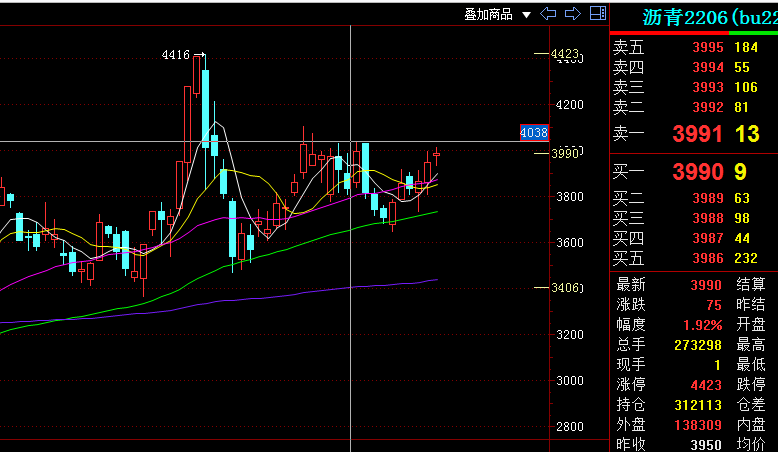This screenshot has width=778, height=452.
Task: Click the 3406 axis price marker
Action: [565, 288]
